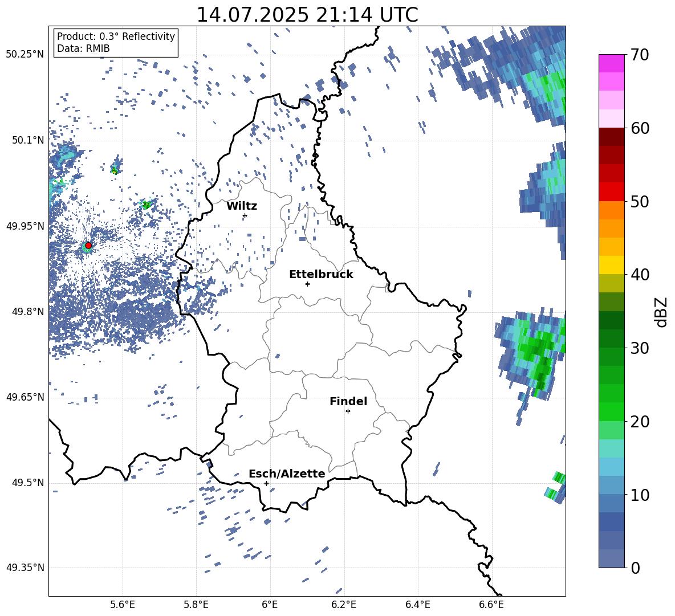Click the 6°E longitude label

click(x=270, y=605)
